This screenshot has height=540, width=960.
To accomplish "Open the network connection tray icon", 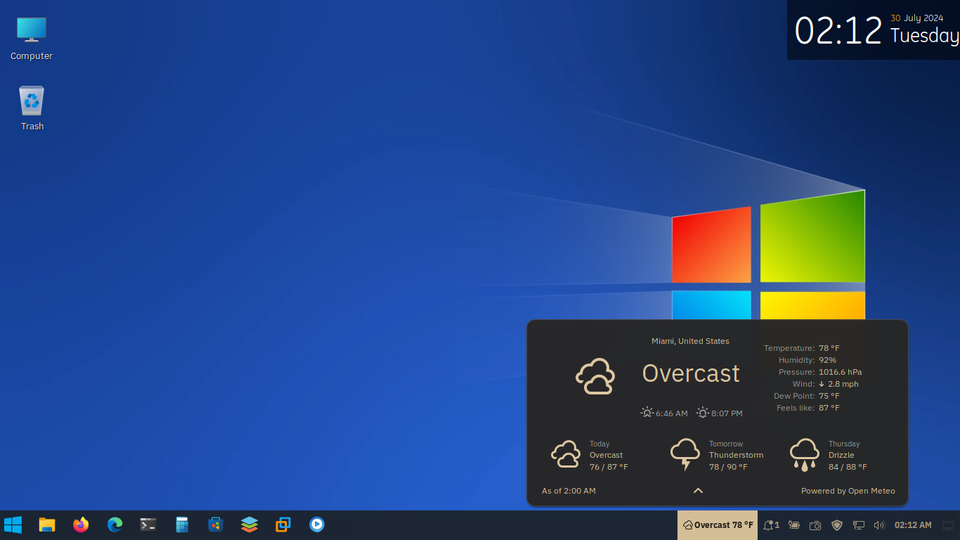I will click(858, 525).
